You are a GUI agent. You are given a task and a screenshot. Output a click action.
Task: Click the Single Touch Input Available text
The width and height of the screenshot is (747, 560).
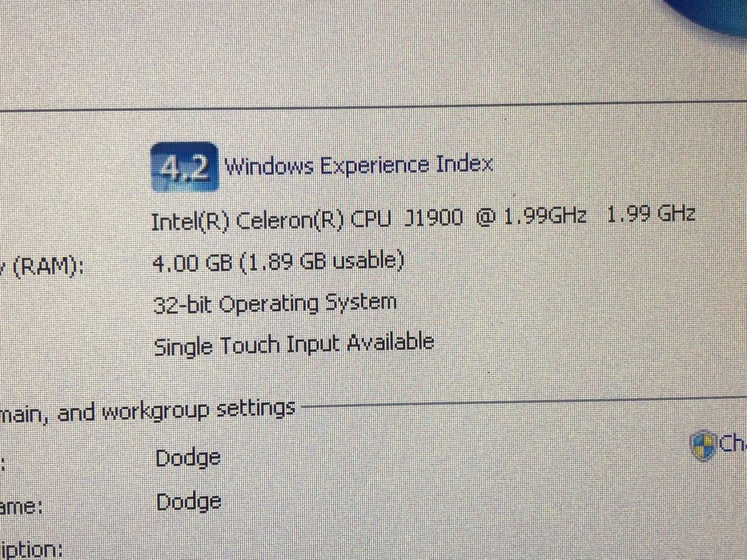pos(294,345)
